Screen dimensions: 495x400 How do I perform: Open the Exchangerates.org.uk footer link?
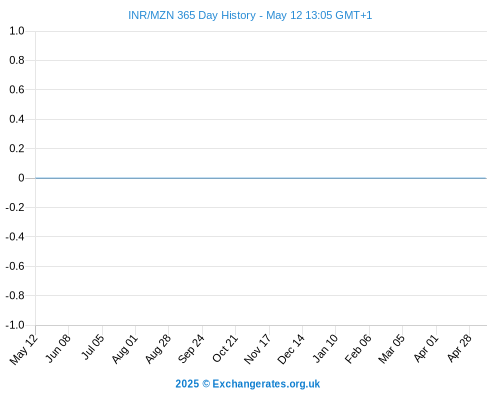click(x=266, y=384)
